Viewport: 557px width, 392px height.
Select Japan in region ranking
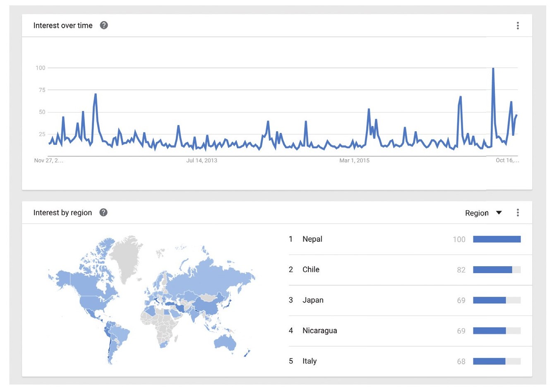point(313,300)
